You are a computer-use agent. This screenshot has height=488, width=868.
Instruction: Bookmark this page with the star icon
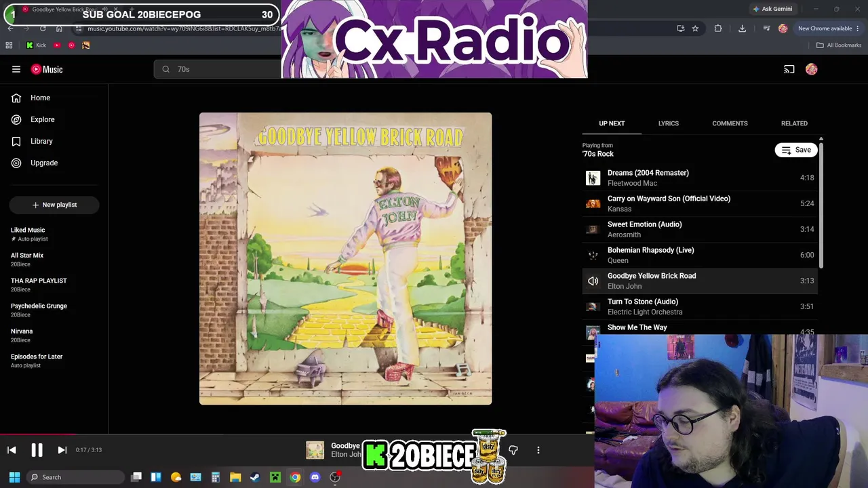tap(695, 28)
